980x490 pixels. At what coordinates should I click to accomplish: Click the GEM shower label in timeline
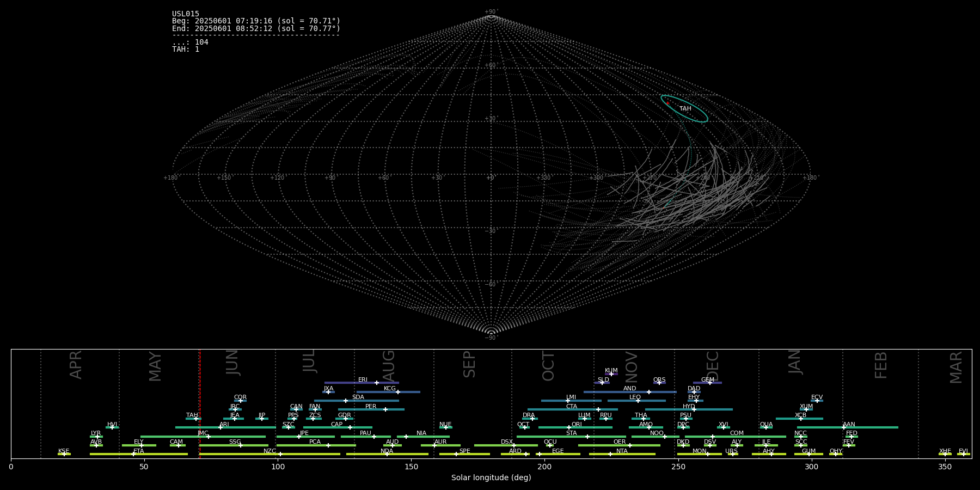coord(708,380)
